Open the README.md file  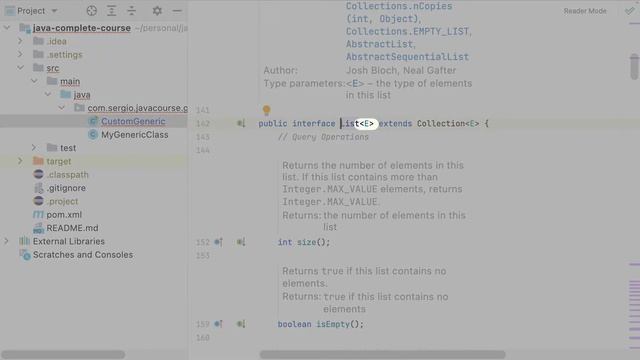[x=72, y=228]
